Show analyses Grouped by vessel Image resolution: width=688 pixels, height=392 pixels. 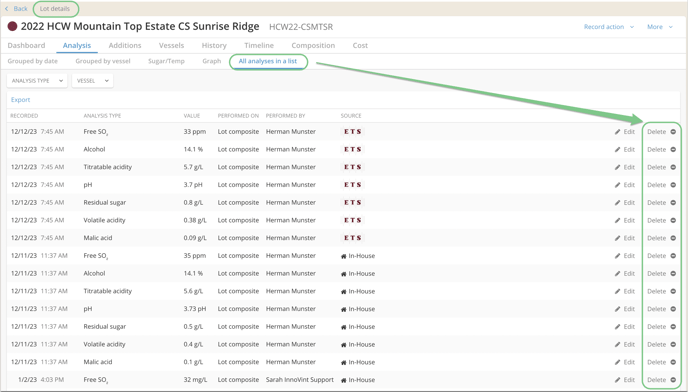(103, 61)
